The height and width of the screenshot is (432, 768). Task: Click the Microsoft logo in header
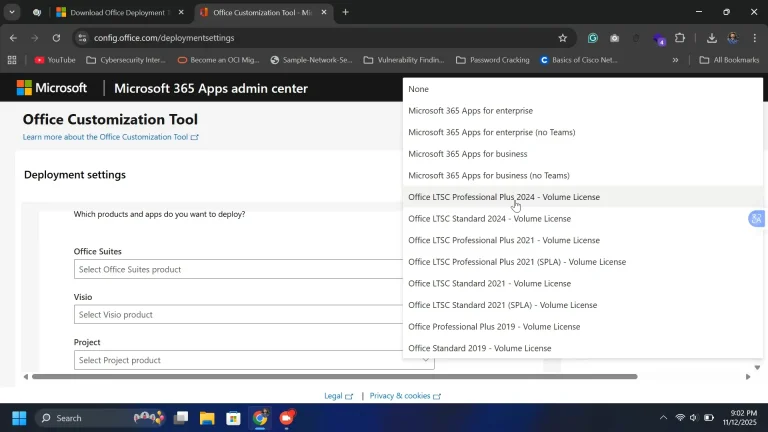point(51,88)
